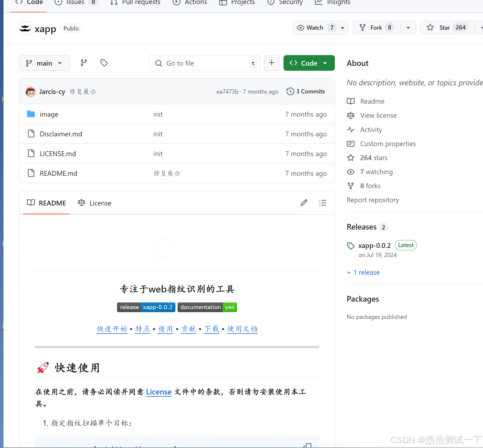This screenshot has width=483, height=448.
Task: Open the xapp repository name link
Action: 45,29
